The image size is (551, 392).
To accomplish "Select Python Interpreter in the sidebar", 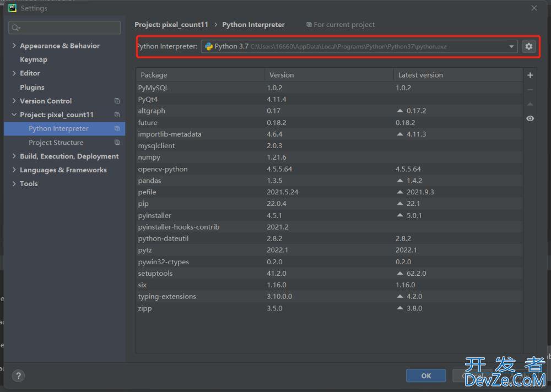I will (x=64, y=129).
